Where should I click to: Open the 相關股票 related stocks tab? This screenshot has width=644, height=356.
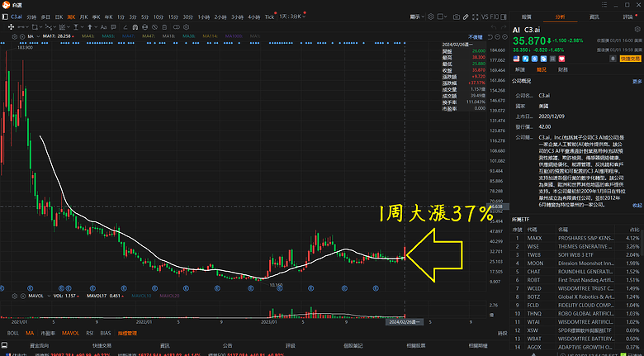pos(415,346)
